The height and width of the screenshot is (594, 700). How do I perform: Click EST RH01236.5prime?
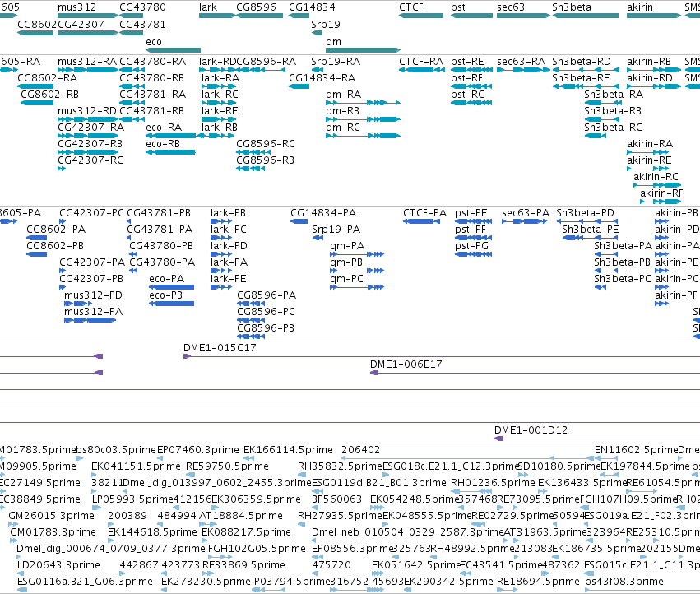click(471, 491)
